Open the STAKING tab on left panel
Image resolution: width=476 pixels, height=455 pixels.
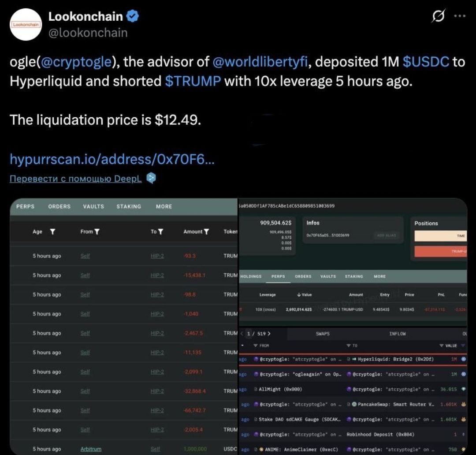129,206
